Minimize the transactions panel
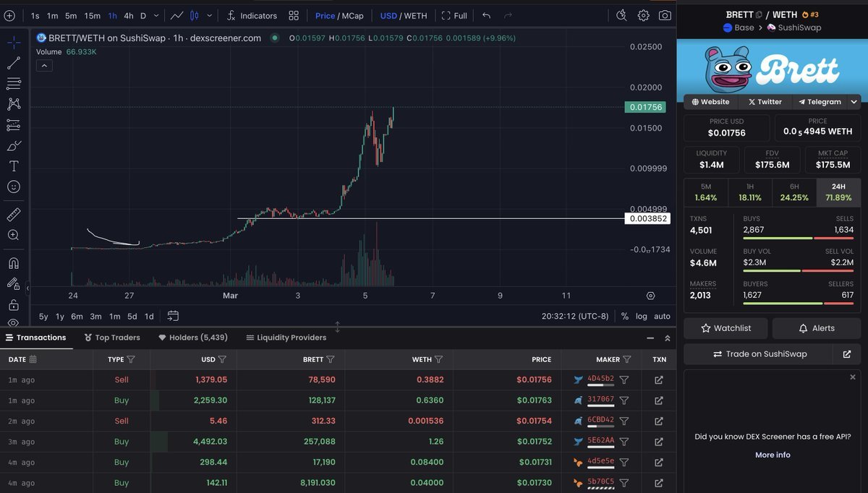 tap(650, 338)
